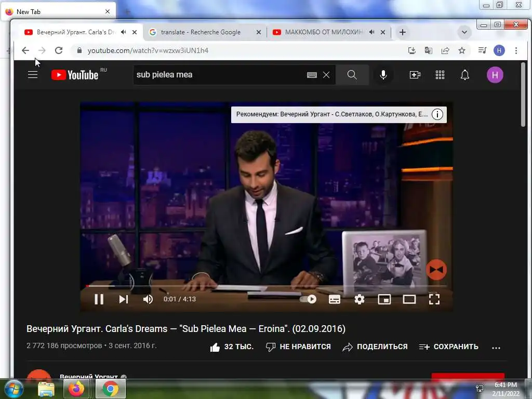The image size is (532, 399).
Task: Click the video progress bar
Action: click(267, 286)
